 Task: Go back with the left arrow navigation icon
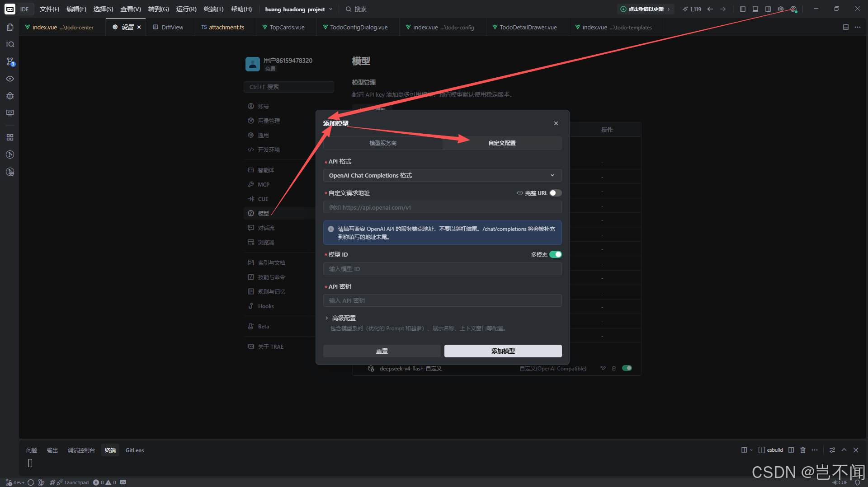point(710,9)
